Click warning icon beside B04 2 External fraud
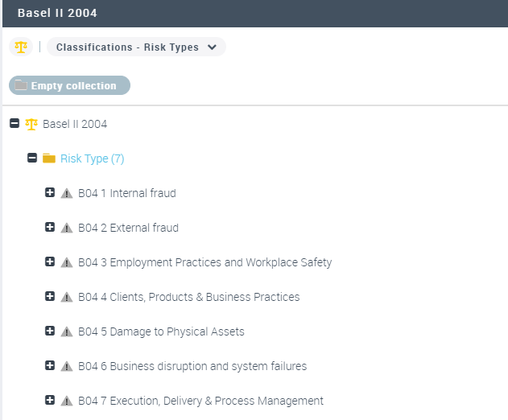This screenshot has height=420, width=508. (x=67, y=228)
